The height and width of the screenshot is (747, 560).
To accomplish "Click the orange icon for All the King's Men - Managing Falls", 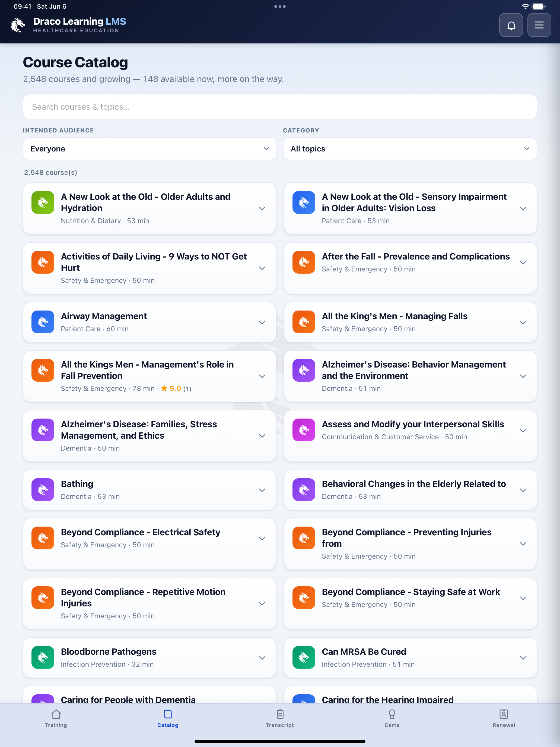I will pos(304,322).
